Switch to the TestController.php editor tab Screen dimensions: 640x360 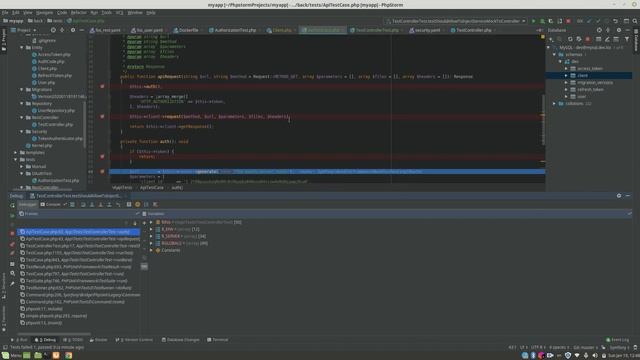coord(473,30)
